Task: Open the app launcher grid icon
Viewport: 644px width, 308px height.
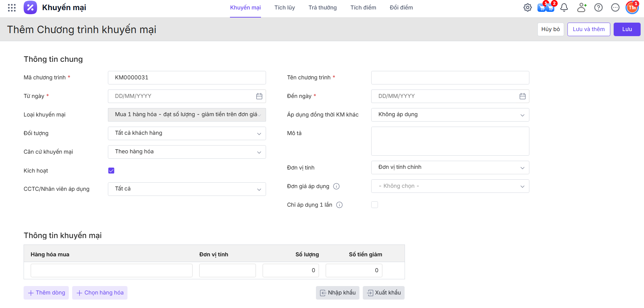Action: pyautogui.click(x=12, y=8)
